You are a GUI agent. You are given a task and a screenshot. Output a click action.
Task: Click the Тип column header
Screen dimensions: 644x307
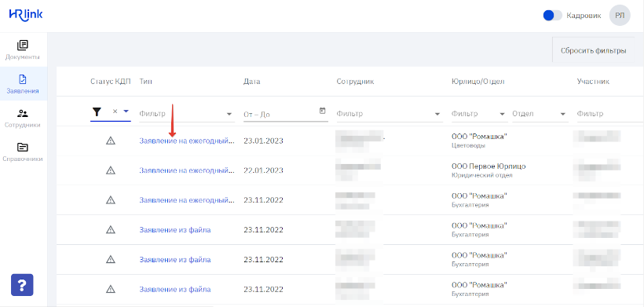(145, 82)
